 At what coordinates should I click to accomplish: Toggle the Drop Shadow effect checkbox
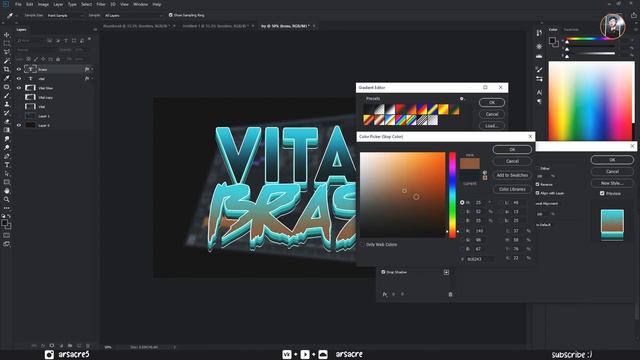[x=383, y=272]
